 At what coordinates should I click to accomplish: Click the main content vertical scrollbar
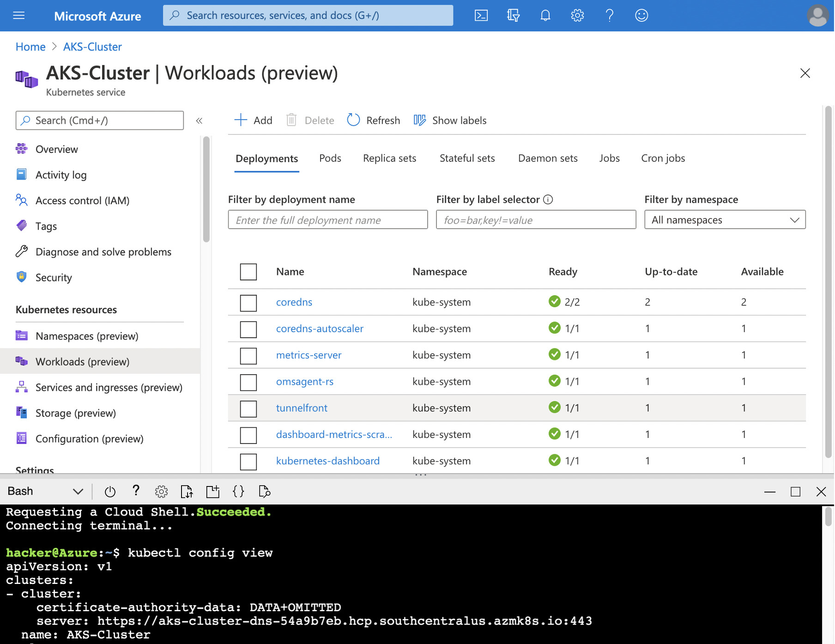click(x=829, y=282)
